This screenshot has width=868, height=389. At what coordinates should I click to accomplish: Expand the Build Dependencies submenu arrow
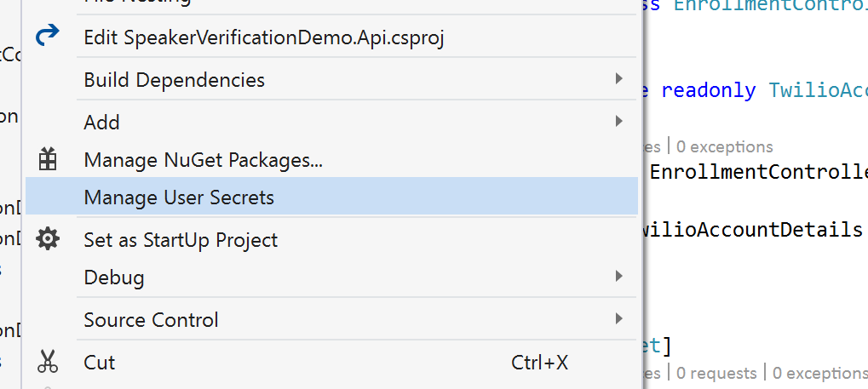(619, 79)
